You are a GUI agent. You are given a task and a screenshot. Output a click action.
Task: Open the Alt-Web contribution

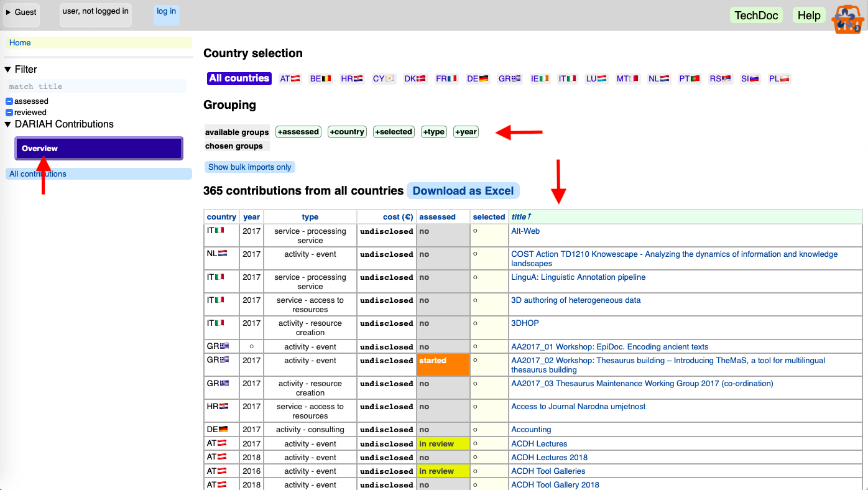(x=525, y=231)
